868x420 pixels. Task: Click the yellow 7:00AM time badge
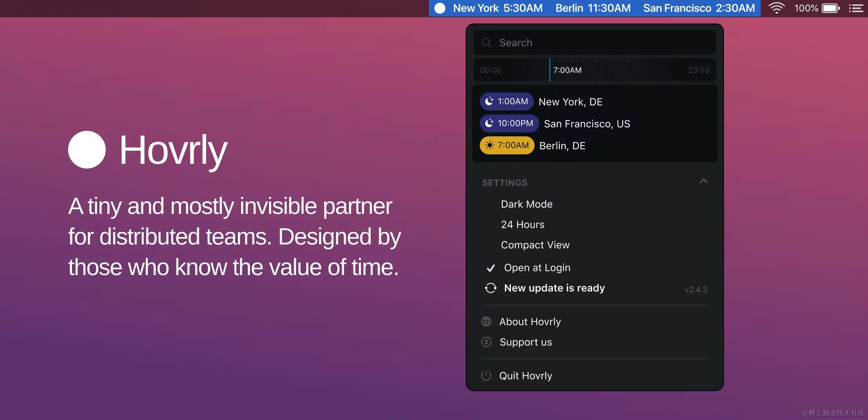click(507, 145)
